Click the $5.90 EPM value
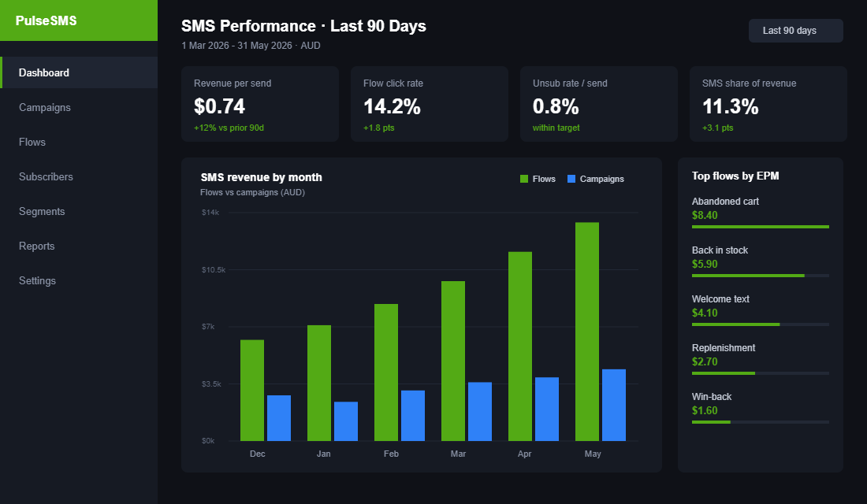Viewport: 867px width, 504px height. 705,264
